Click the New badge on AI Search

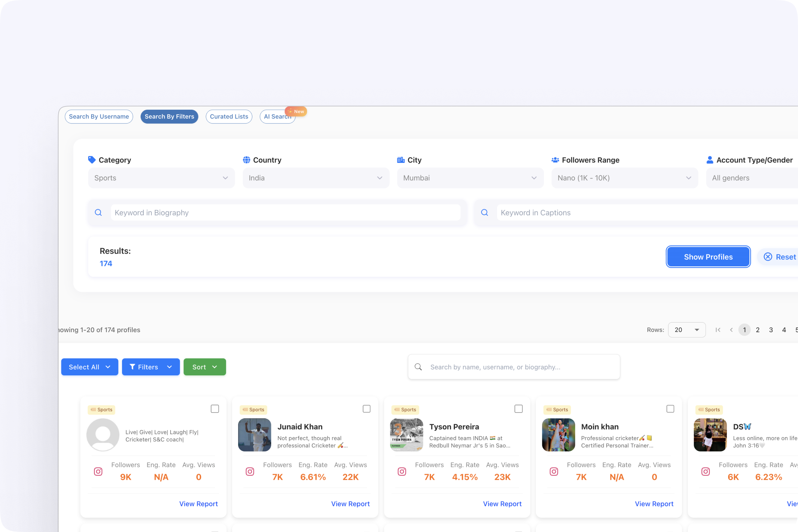pos(296,111)
